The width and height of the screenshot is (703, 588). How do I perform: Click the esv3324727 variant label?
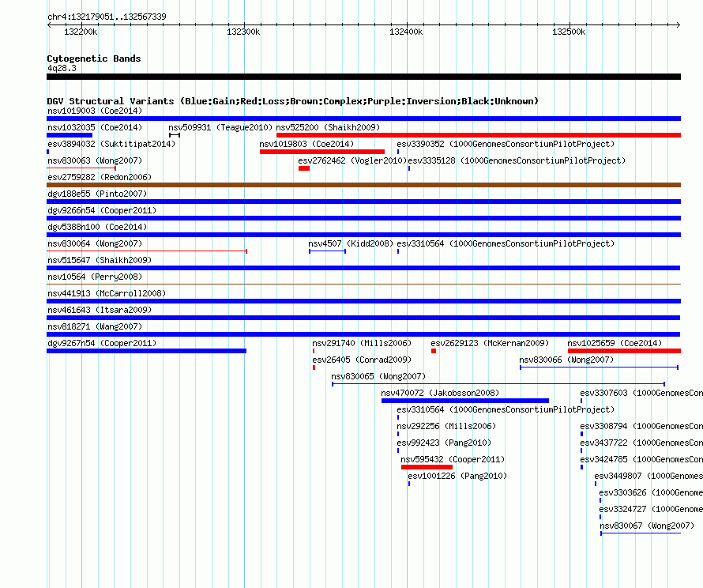(651, 509)
